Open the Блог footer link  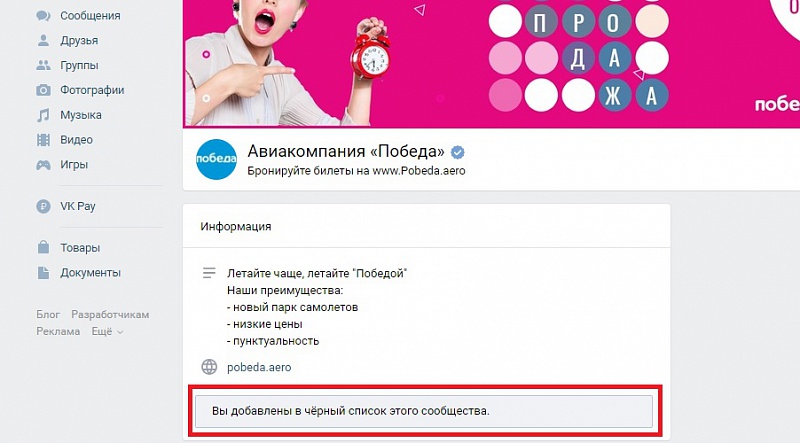(48, 314)
